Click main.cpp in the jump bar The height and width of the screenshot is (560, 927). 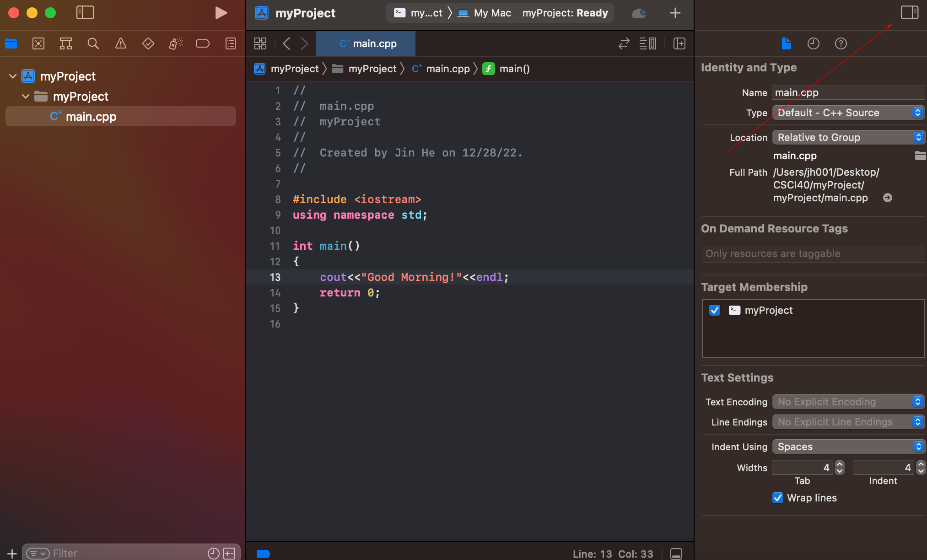pos(441,69)
